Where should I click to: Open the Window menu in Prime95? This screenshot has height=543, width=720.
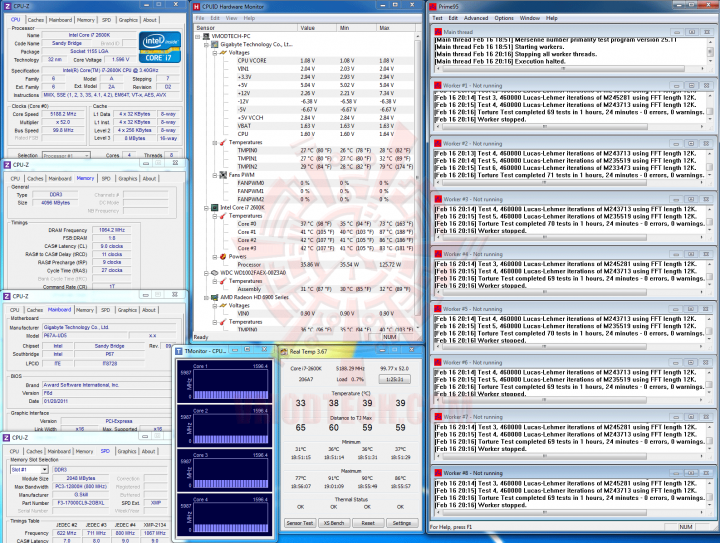pyautogui.click(x=529, y=18)
